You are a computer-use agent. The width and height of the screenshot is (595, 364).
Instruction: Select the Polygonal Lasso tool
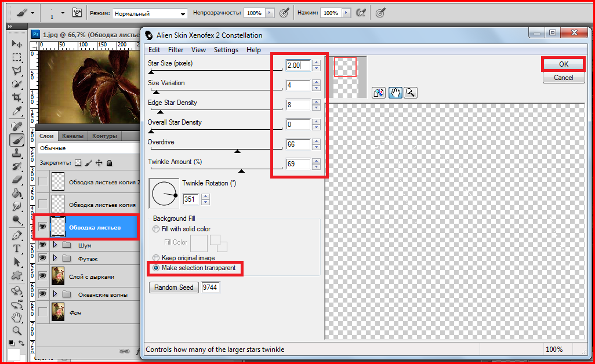[x=17, y=71]
